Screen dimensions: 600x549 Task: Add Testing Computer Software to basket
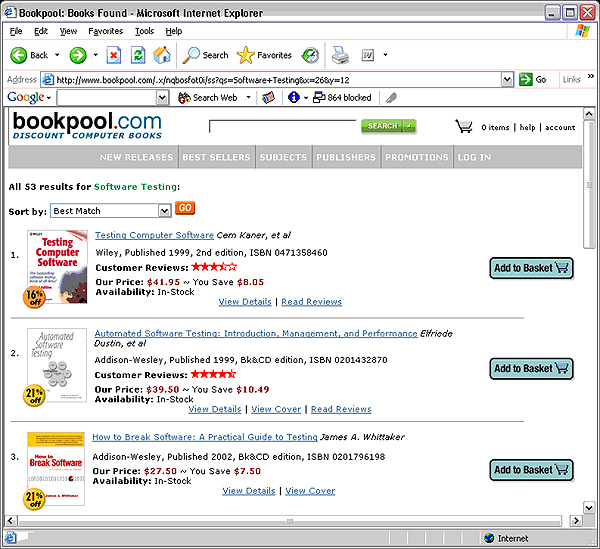[x=532, y=268]
